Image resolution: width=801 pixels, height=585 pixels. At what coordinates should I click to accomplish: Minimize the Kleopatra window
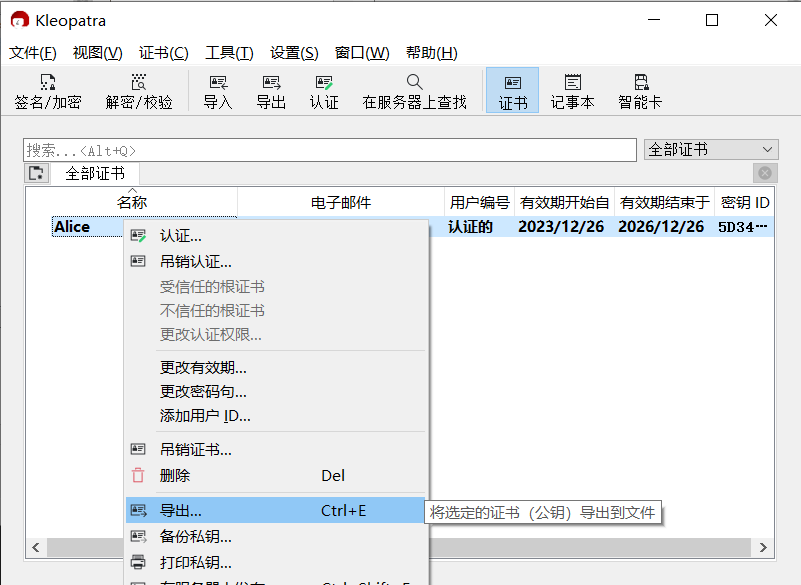(x=654, y=20)
